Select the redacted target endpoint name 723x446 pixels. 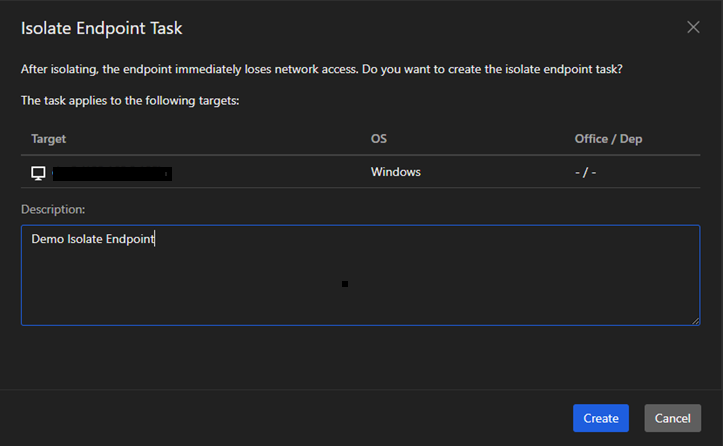tap(112, 173)
